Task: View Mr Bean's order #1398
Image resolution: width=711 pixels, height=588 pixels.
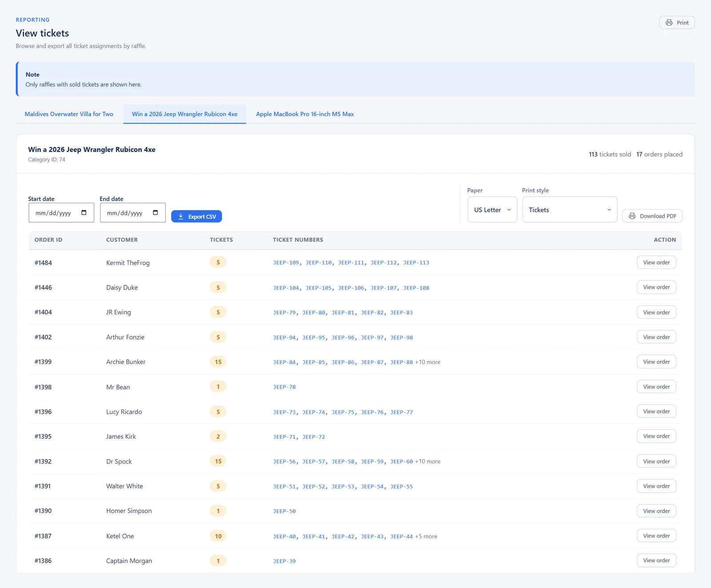Action: point(656,387)
